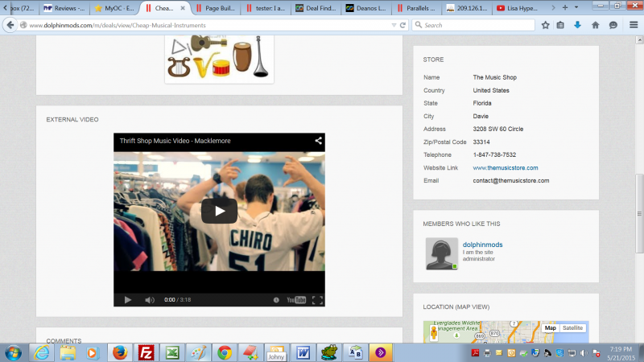Click the telephone text 1-847-738-7532

[494, 154]
